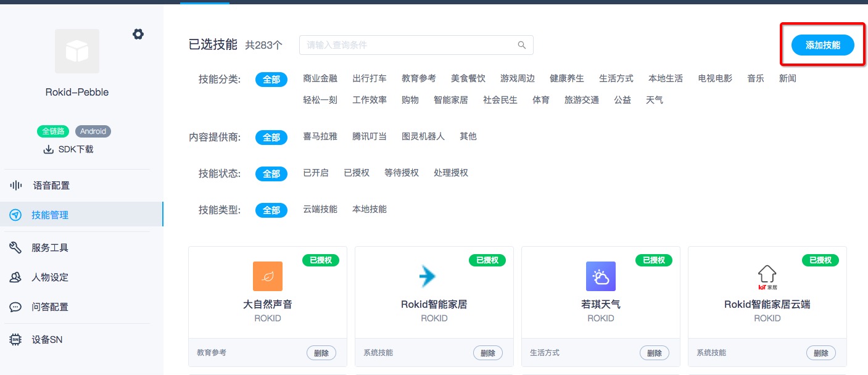The height and width of the screenshot is (375, 868).
Task: Select 全部 for 技能状态
Action: pos(271,173)
